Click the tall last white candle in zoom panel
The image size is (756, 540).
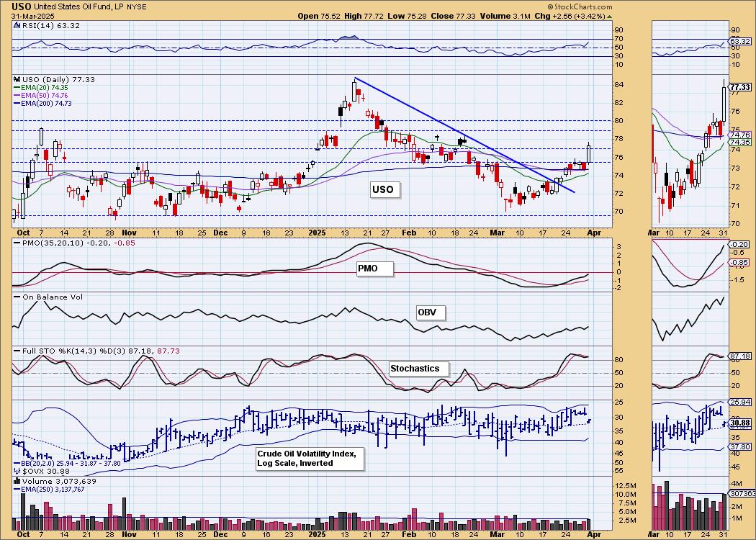(x=724, y=104)
